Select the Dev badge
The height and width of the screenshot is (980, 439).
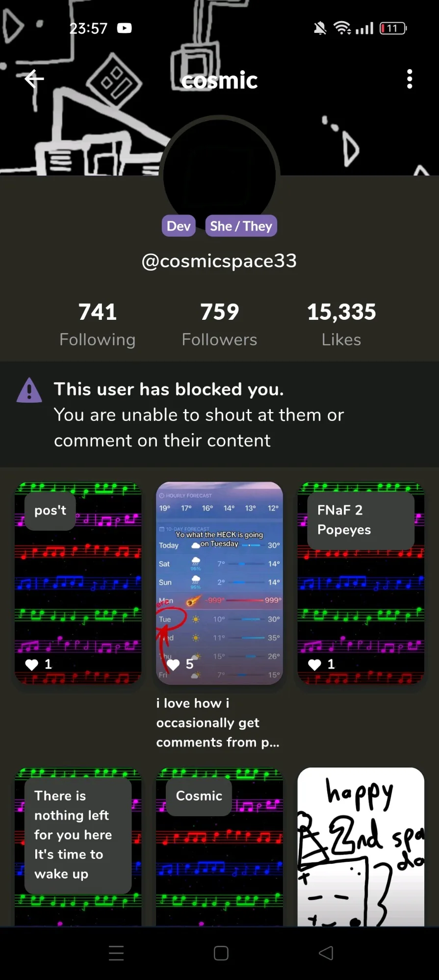tap(179, 226)
